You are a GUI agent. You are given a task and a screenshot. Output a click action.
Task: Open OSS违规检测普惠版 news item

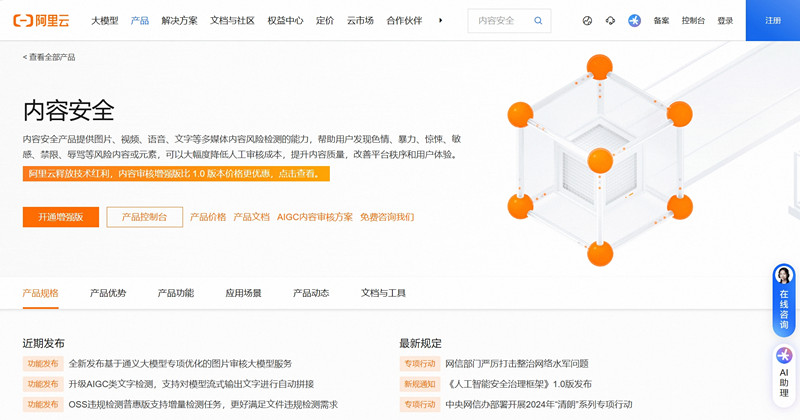point(203,404)
